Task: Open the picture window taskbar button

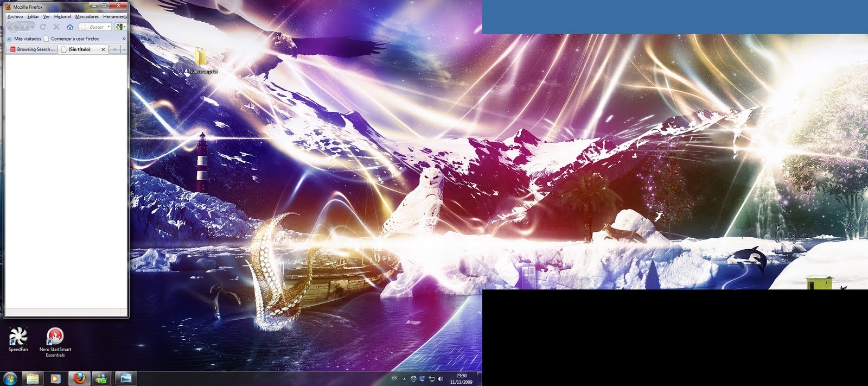Action: tap(126, 378)
